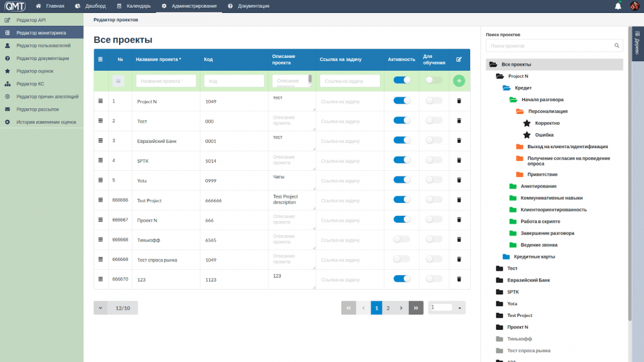Delete the Yota project row
The width and height of the screenshot is (644, 362).
tap(459, 180)
